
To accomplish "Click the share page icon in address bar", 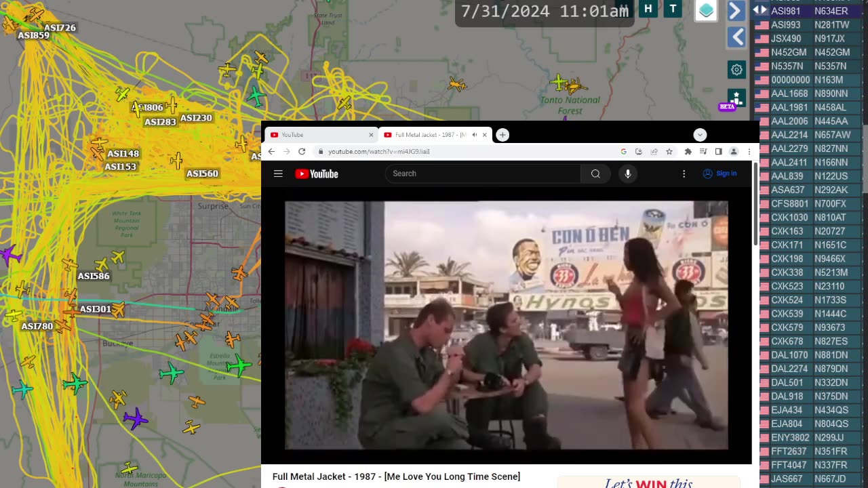I will pyautogui.click(x=654, y=152).
